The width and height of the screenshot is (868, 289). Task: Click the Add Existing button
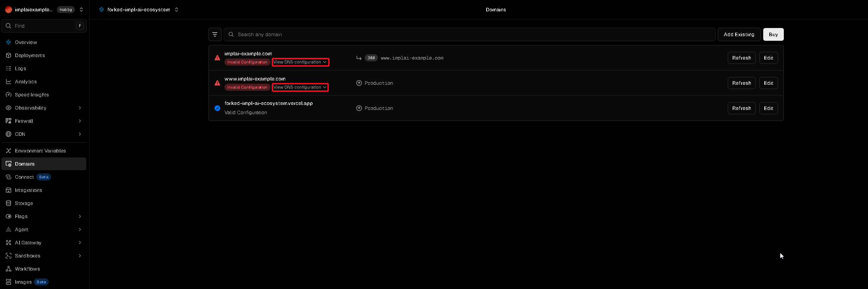coord(739,34)
